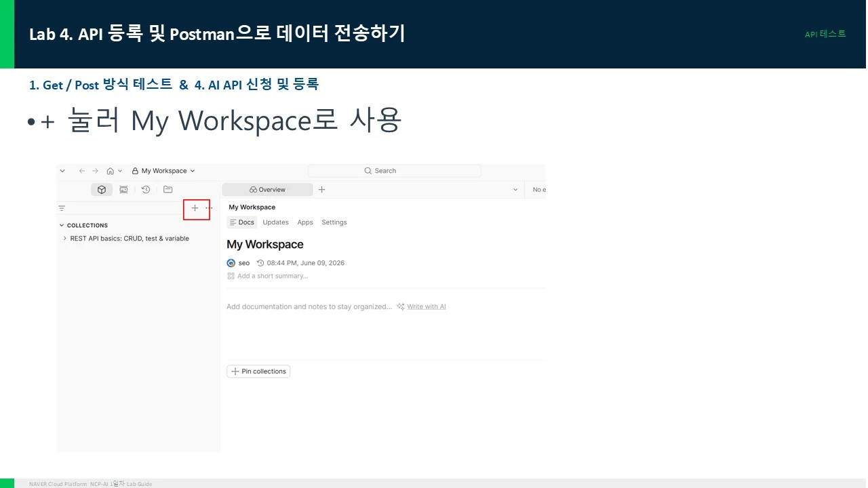Expand REST API basics collection chevron
The height and width of the screenshot is (488, 868).
pyautogui.click(x=64, y=239)
